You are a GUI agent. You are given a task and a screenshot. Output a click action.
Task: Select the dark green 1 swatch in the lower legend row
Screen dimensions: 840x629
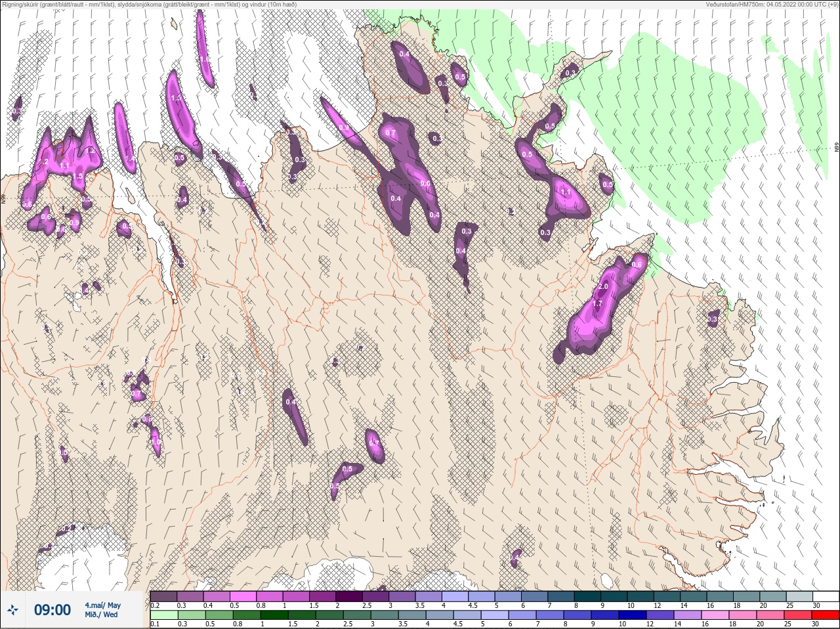click(274, 615)
